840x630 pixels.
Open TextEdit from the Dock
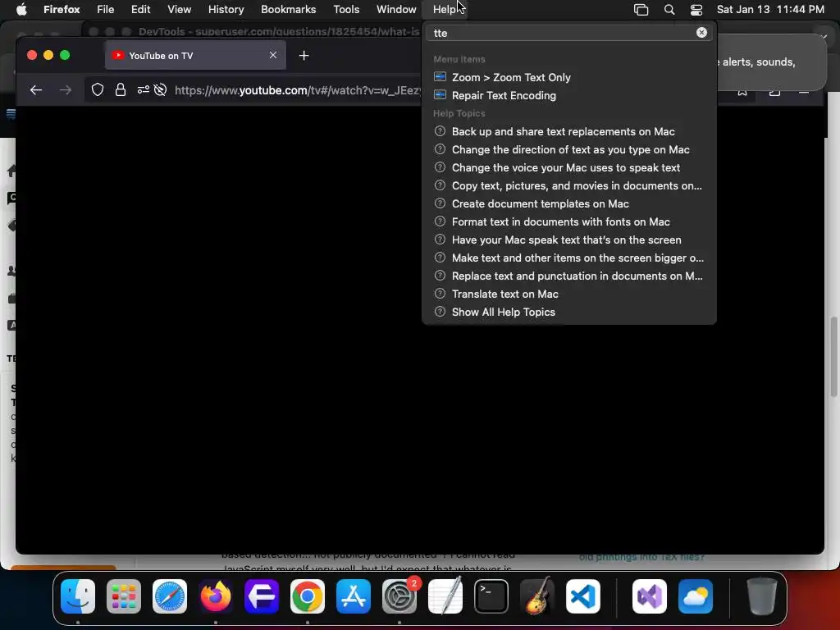tap(445, 596)
